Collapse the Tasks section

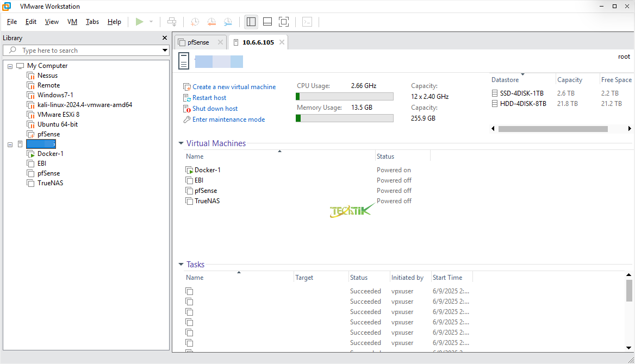click(181, 265)
